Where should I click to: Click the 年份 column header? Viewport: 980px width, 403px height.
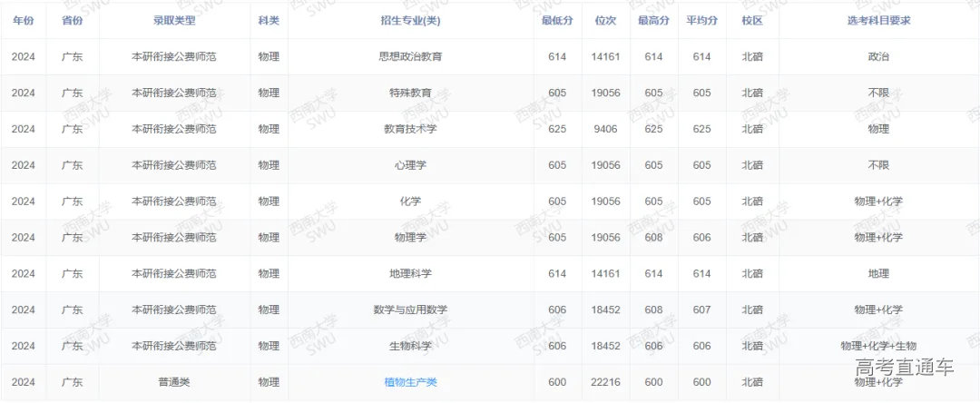(23, 20)
